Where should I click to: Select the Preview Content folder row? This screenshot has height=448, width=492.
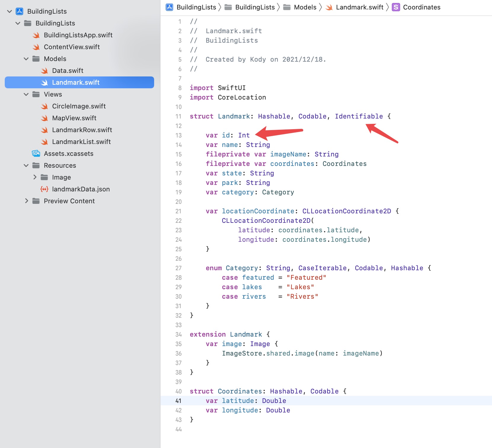tap(79, 201)
